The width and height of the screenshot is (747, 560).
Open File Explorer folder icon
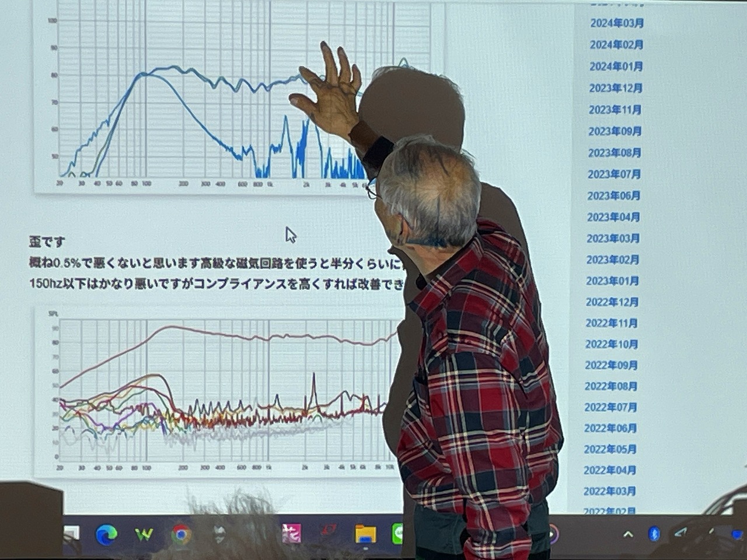pyautogui.click(x=365, y=534)
